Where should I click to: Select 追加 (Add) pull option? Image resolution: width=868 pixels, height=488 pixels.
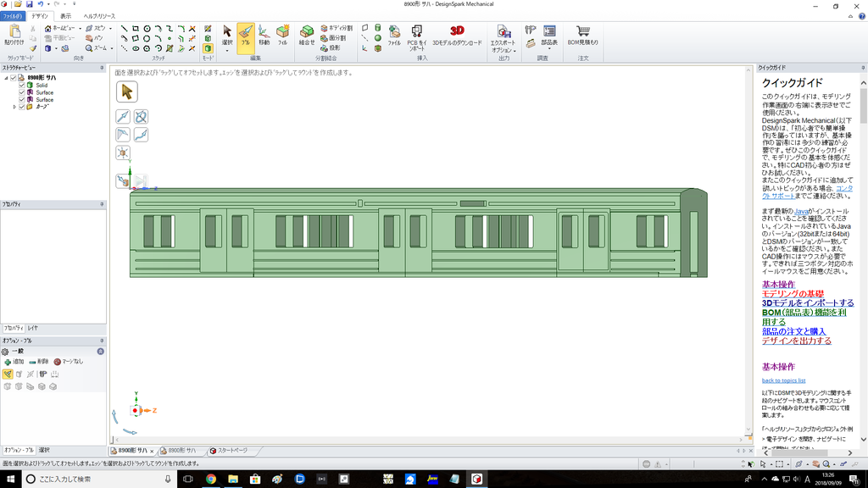point(14,362)
